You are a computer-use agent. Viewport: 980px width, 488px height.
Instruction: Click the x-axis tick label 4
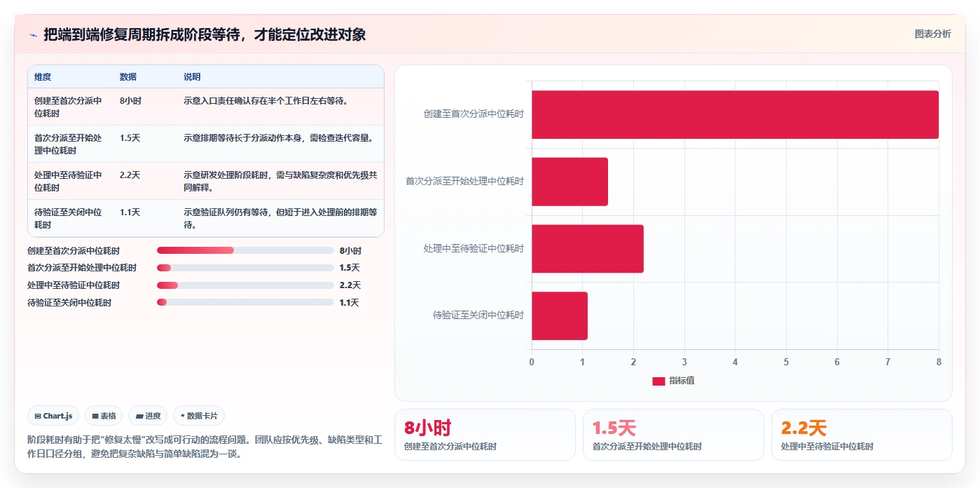[x=735, y=362]
